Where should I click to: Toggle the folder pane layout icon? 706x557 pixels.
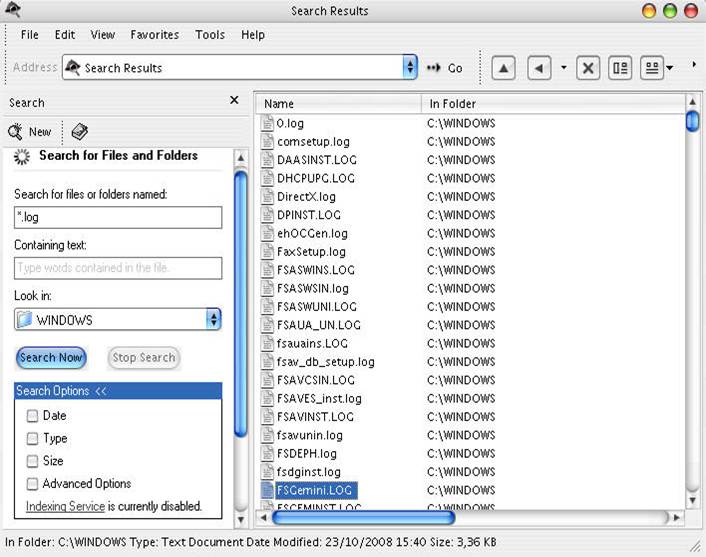[620, 68]
